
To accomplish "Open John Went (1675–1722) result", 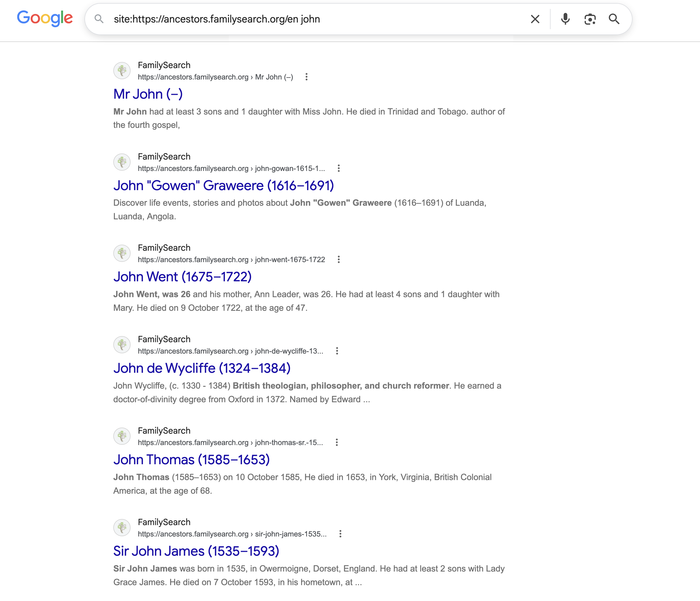I will coord(182,277).
